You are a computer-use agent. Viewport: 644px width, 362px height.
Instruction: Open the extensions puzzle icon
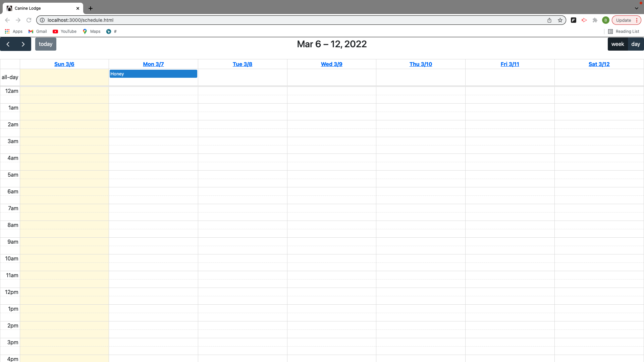pos(595,20)
